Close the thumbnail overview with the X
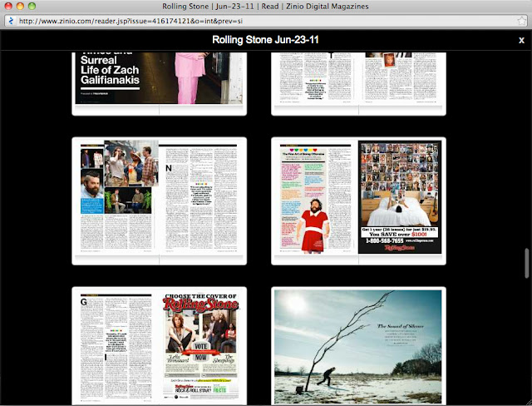Viewport: 532px width, 406px height. [x=521, y=41]
